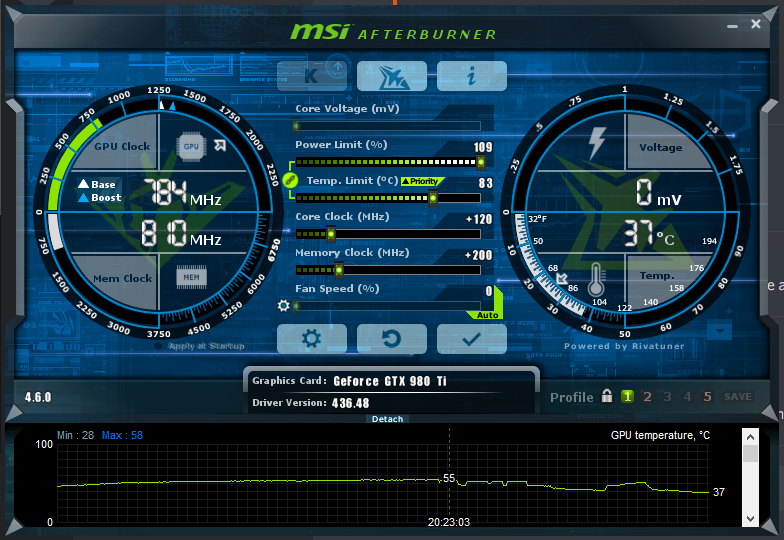The height and width of the screenshot is (540, 784).
Task: Toggle power and temp limit link icon
Action: coord(290,180)
